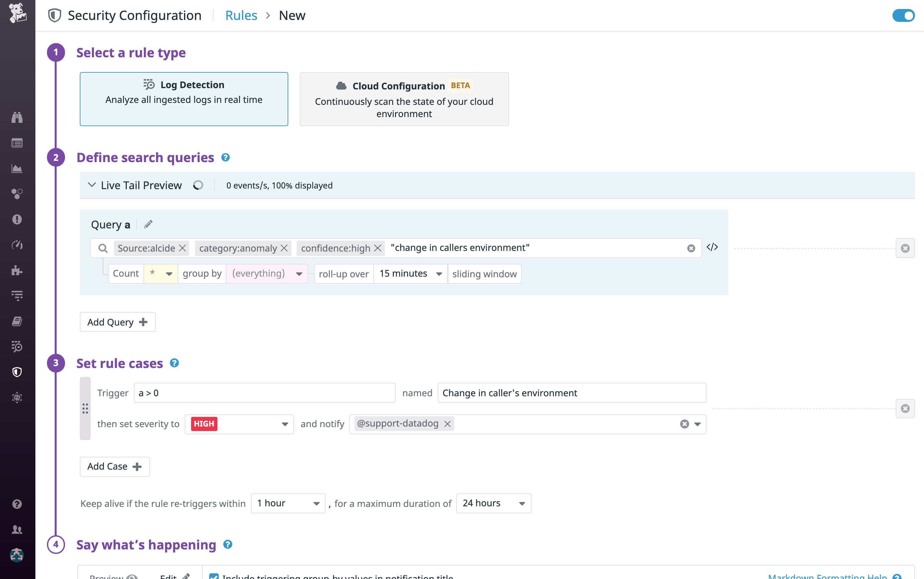Viewport: 924px width, 579px height.
Task: Open the Rules breadcrumb link
Action: (241, 15)
